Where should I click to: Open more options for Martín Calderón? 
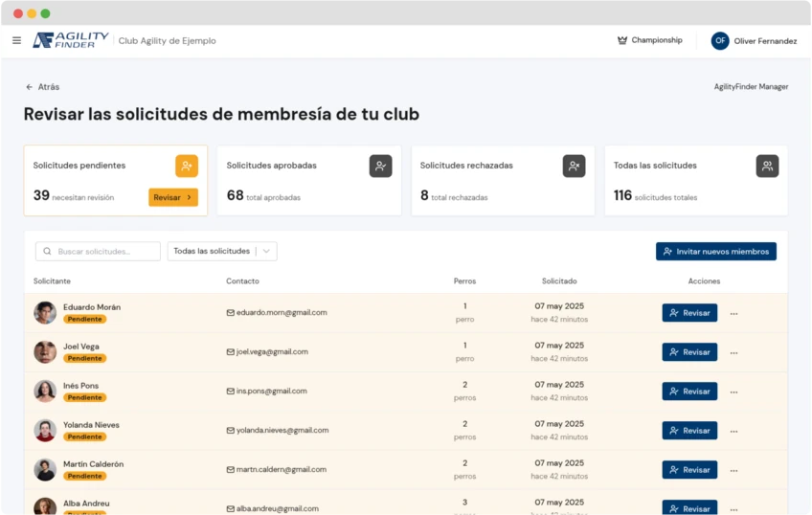[x=734, y=470]
